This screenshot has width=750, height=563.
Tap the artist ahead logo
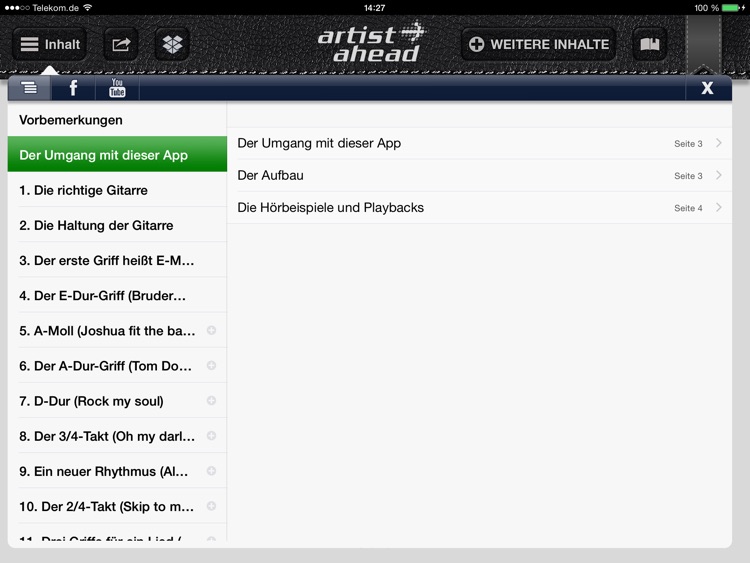[x=372, y=43]
